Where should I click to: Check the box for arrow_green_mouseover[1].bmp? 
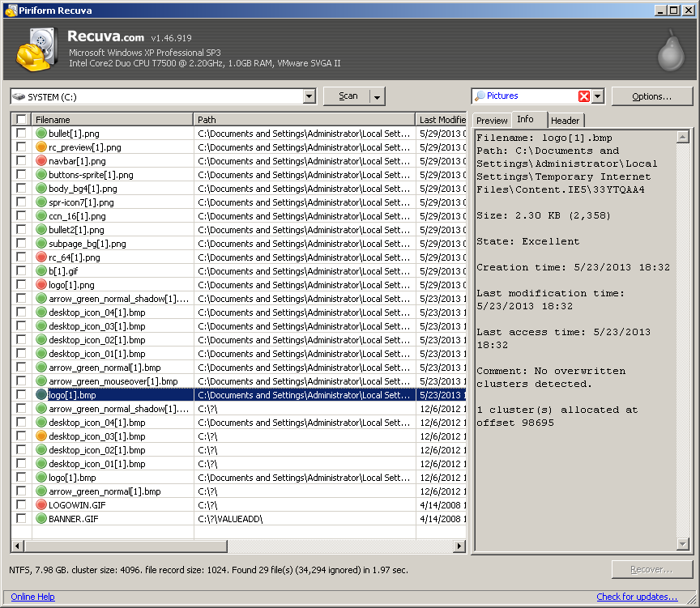tap(21, 381)
